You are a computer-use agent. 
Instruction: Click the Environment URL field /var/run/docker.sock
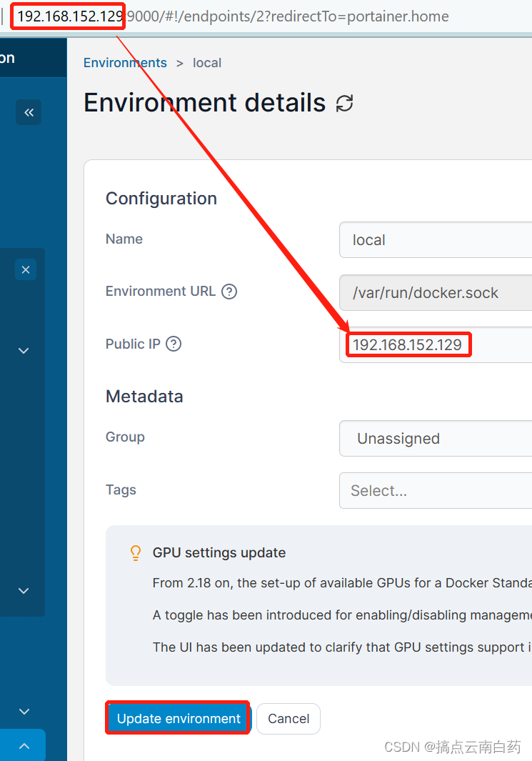point(436,293)
